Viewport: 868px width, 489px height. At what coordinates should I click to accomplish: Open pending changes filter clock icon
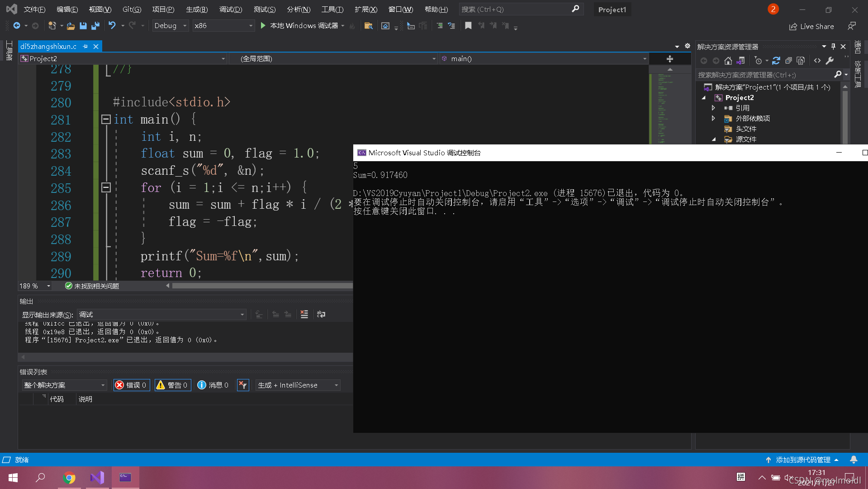759,61
